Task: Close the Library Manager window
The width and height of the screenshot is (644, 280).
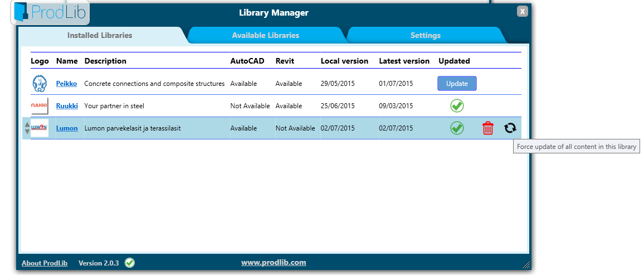Action: click(x=522, y=12)
